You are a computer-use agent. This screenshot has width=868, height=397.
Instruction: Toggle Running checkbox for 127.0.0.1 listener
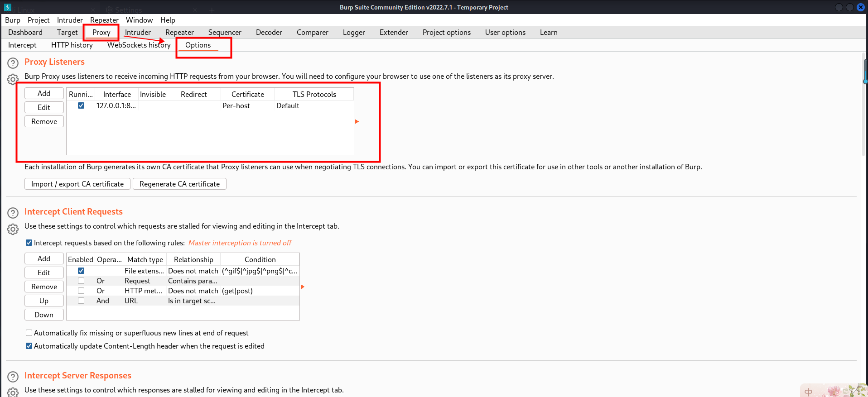pos(81,105)
